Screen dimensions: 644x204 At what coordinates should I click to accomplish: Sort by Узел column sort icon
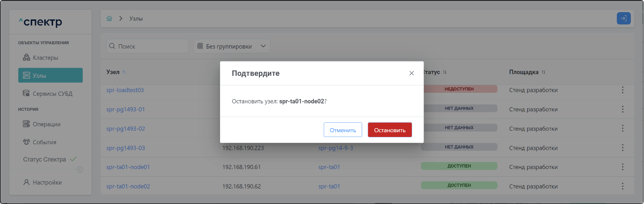pos(124,72)
